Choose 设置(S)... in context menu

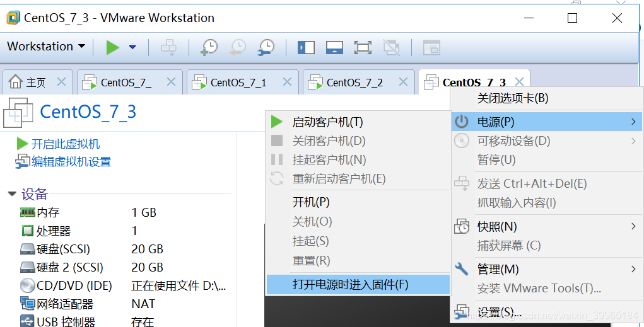547,313
